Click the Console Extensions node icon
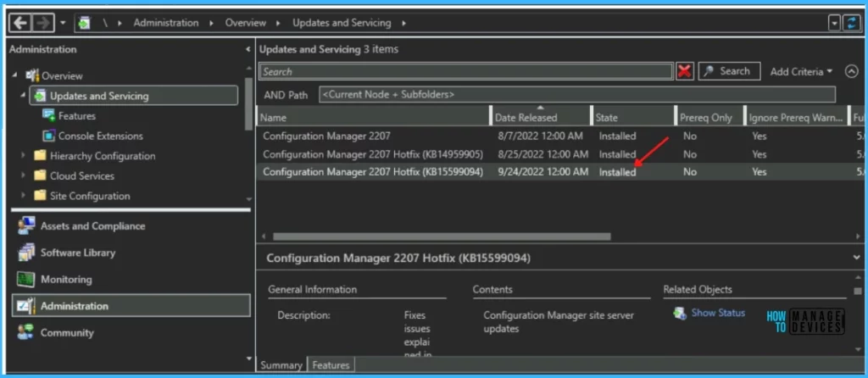Viewport: 868px width, 378px height. 49,136
